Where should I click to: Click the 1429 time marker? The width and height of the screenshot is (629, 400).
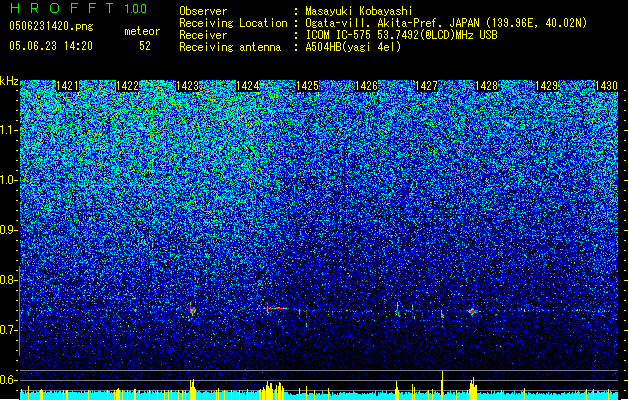click(546, 86)
